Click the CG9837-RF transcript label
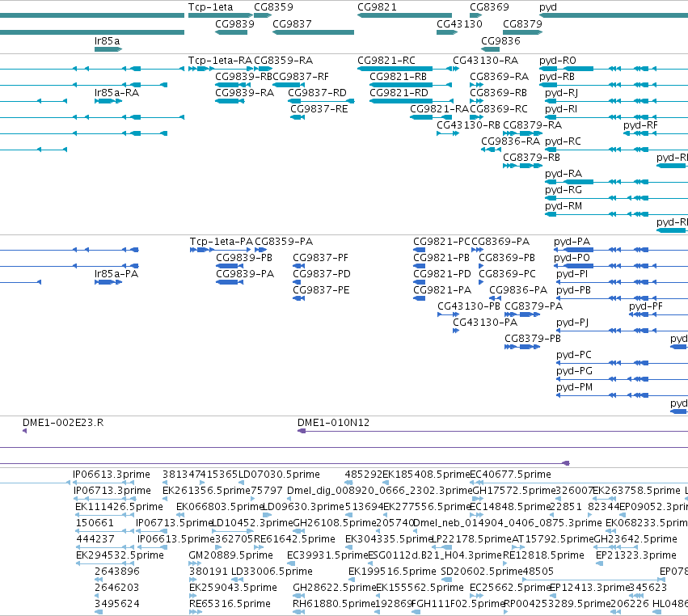 tap(301, 77)
